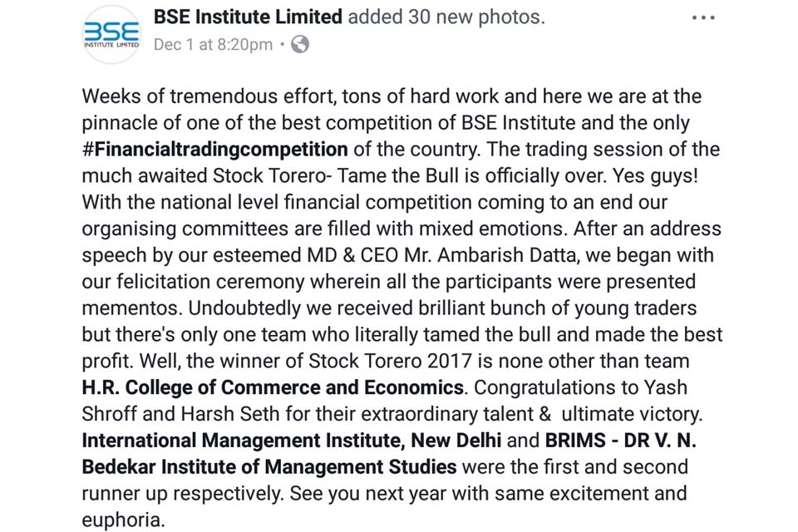This screenshot has width=798, height=532.
Task: Visit the BSE Institute Limited page name
Action: coord(248,17)
